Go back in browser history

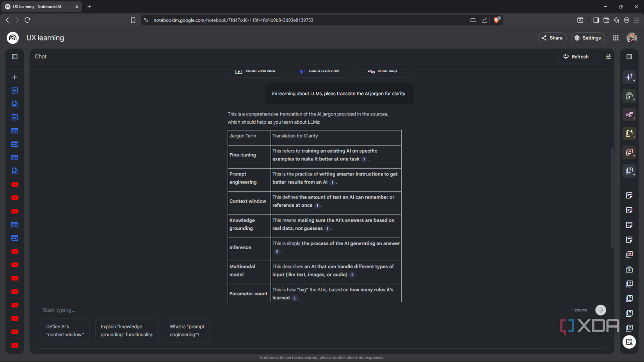7,20
